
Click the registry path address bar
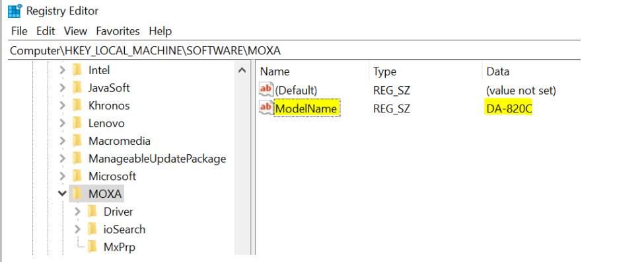coord(294,50)
